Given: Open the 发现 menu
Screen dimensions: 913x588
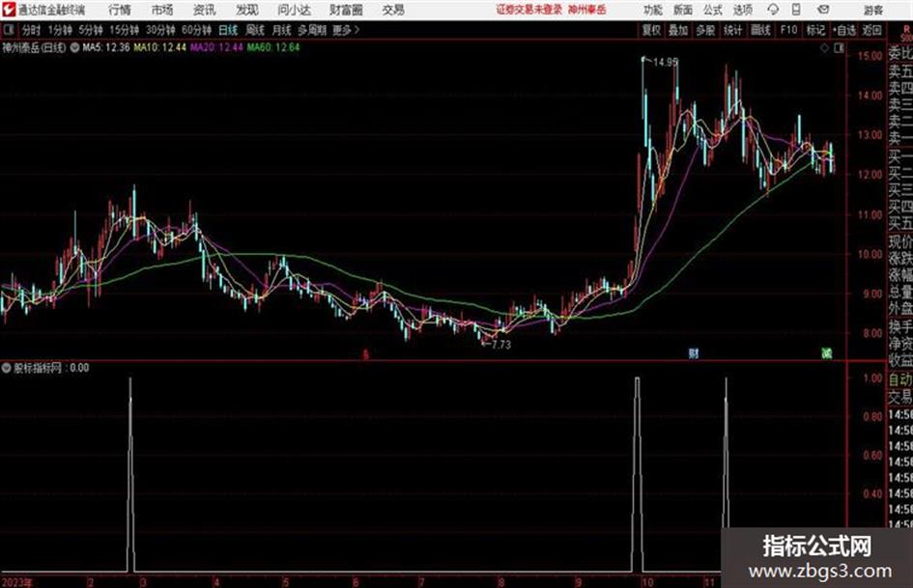Looking at the screenshot, I should (x=247, y=10).
